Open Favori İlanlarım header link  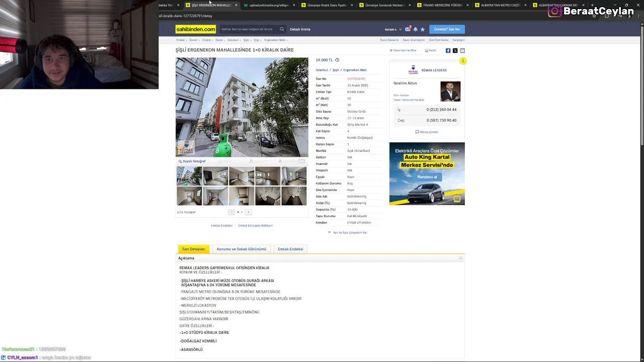point(389,40)
